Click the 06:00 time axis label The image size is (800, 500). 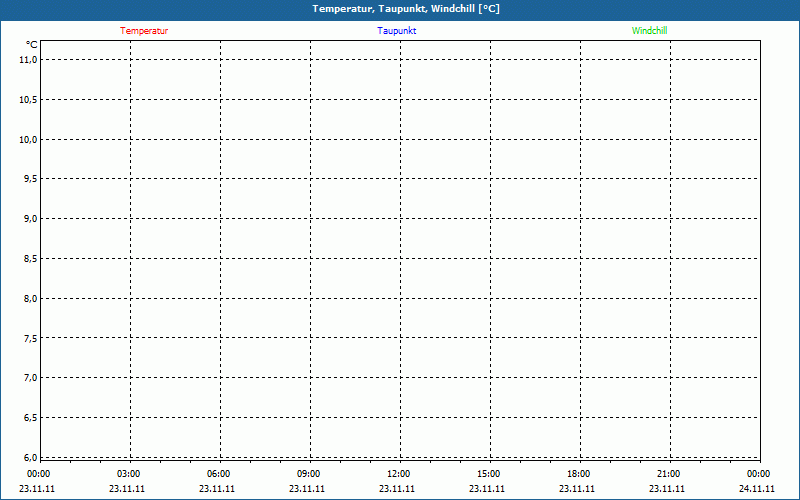tap(218, 474)
